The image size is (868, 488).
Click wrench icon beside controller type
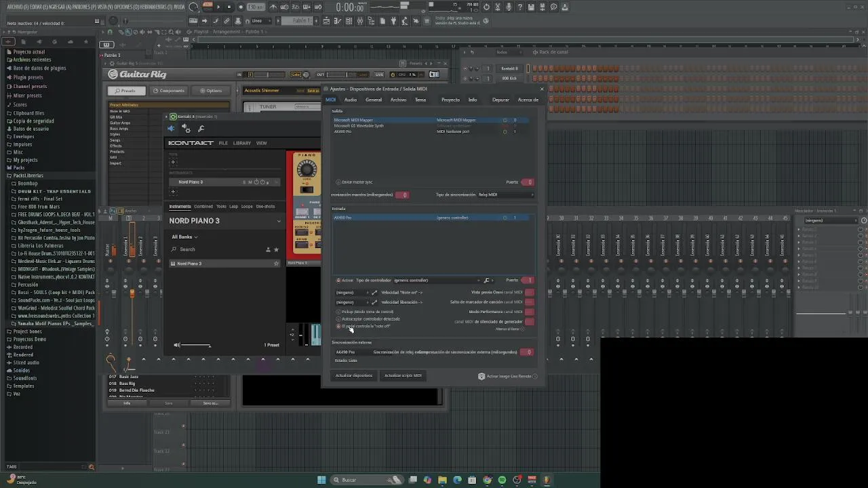[x=486, y=280]
